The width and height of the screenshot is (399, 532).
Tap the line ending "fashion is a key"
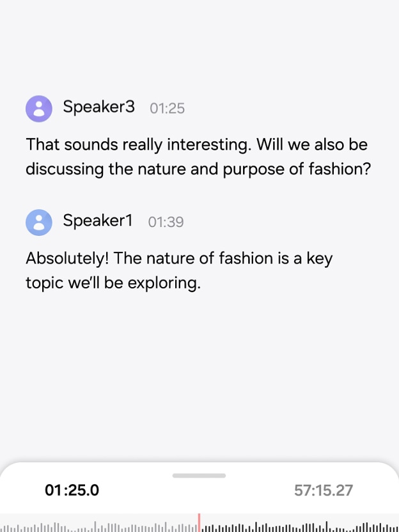click(x=179, y=258)
